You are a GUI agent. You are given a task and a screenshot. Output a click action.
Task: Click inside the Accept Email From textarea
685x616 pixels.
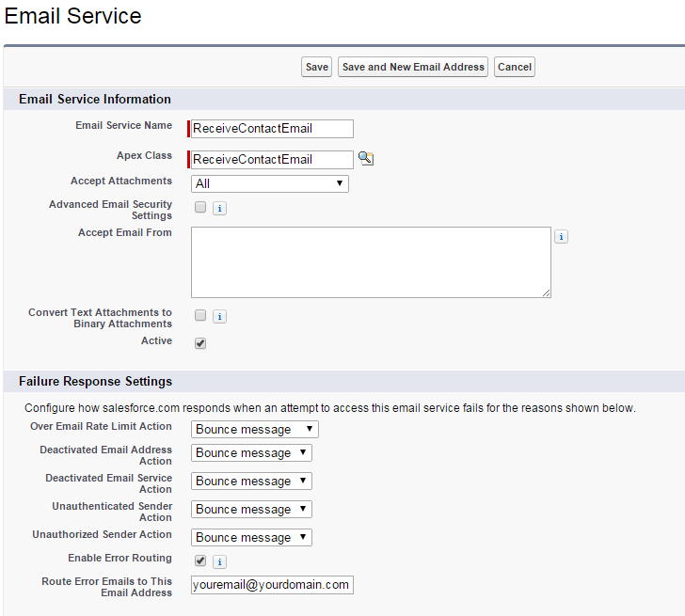[371, 262]
